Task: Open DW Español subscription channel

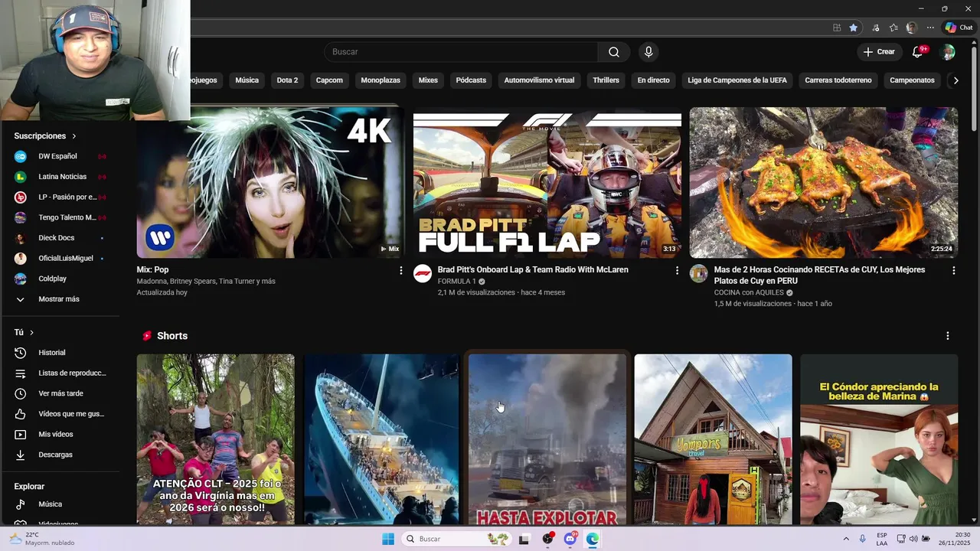Action: tap(61, 156)
